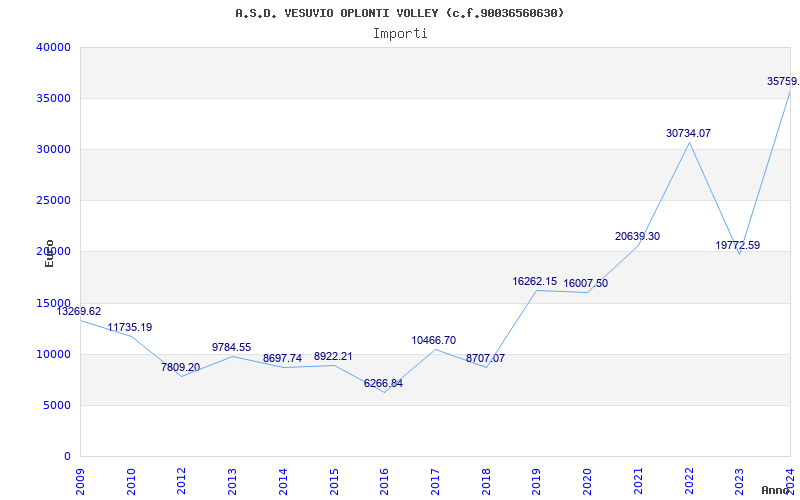The height and width of the screenshot is (500, 800).
Task: Click x-axis year 2021
Action: 638,482
